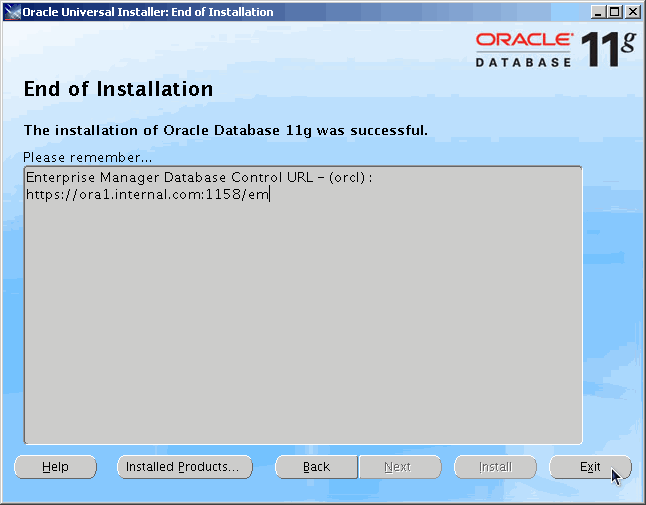Viewport: 646px width, 505px height.
Task: Maximize the Oracle Universal Installer window
Action: pyautogui.click(x=615, y=12)
